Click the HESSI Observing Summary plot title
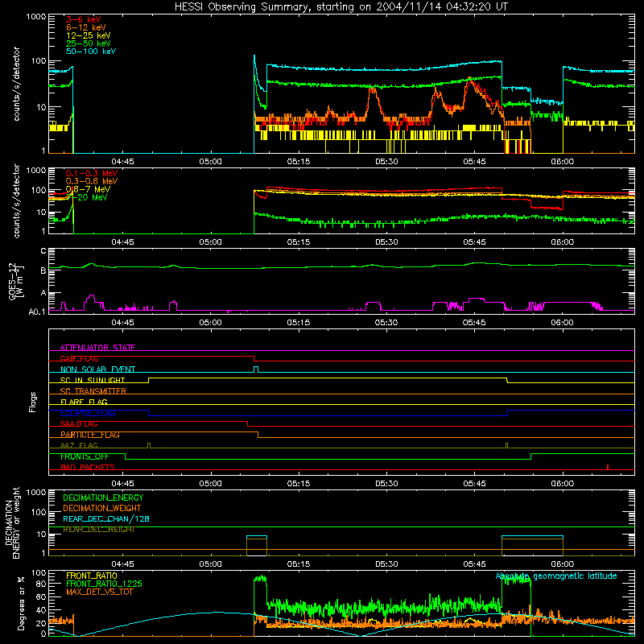 point(341,7)
